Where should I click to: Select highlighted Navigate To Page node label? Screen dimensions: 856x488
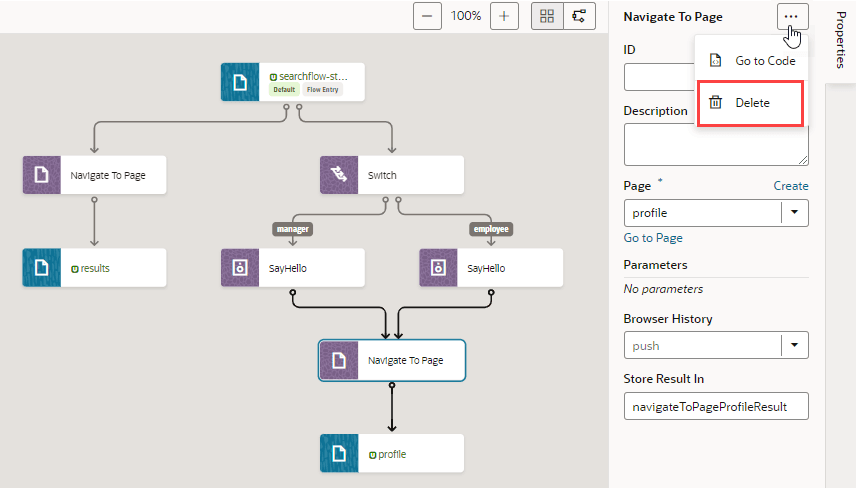[x=406, y=360]
